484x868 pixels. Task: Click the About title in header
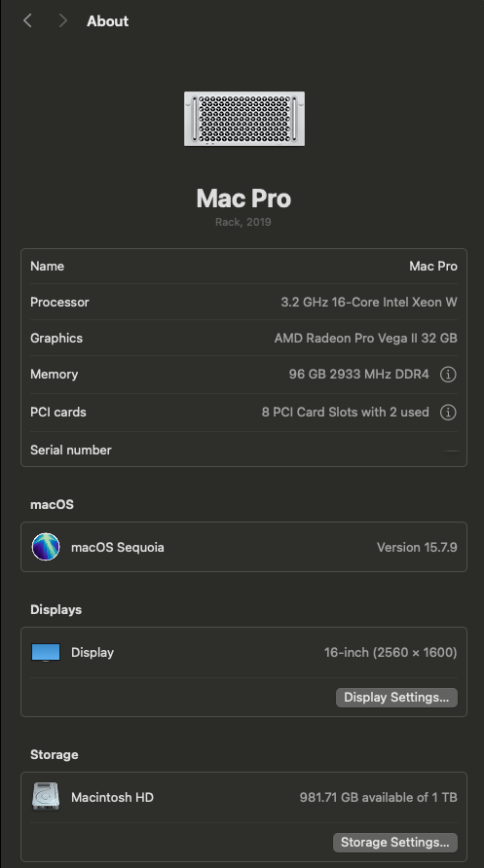(107, 21)
